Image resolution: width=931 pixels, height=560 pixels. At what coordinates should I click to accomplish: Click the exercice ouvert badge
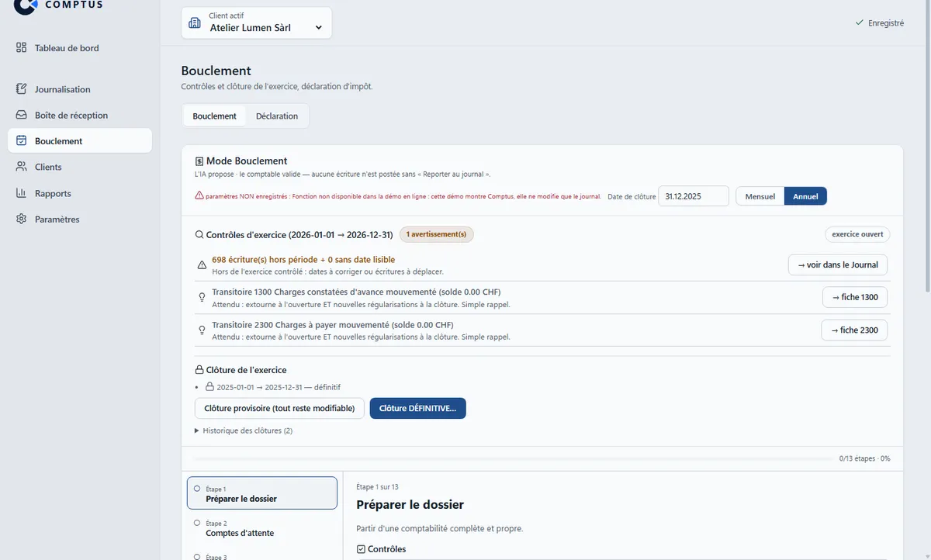[857, 234]
